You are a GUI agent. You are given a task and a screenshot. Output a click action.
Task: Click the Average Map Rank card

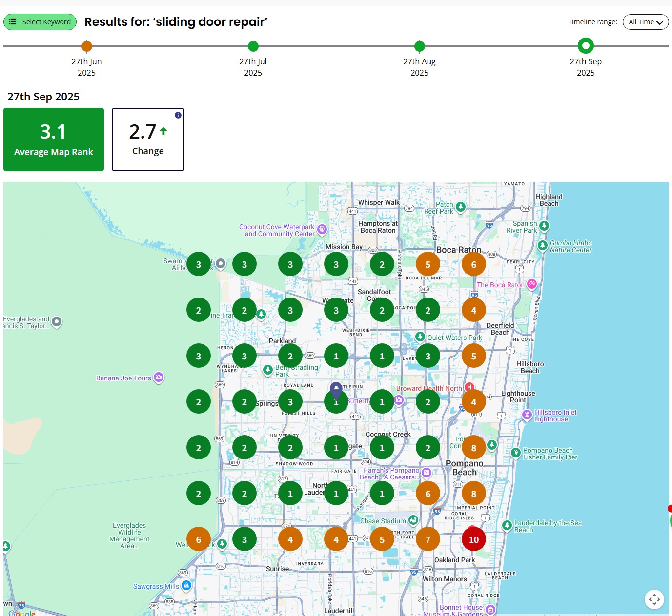(54, 139)
